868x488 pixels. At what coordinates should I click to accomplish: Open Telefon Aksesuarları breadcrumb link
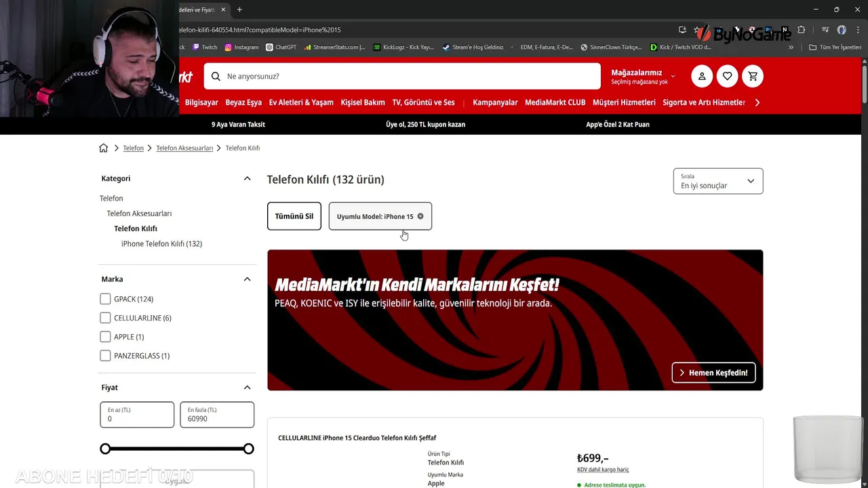coord(184,148)
